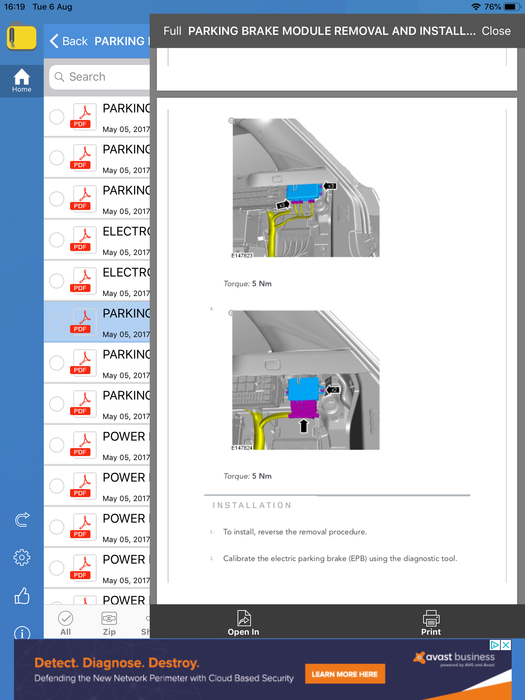Image resolution: width=525 pixels, height=700 pixels.
Task: Toggle selection circle of second PARKING file
Action: point(57,158)
